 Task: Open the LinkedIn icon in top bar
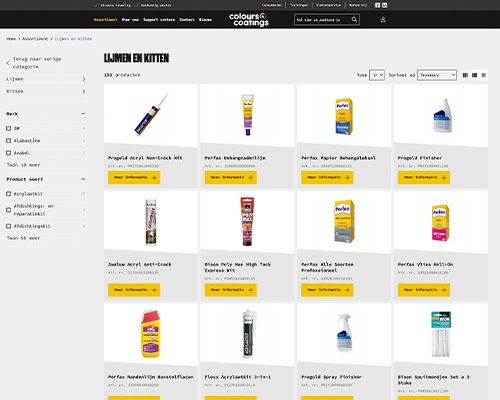coord(385,5)
